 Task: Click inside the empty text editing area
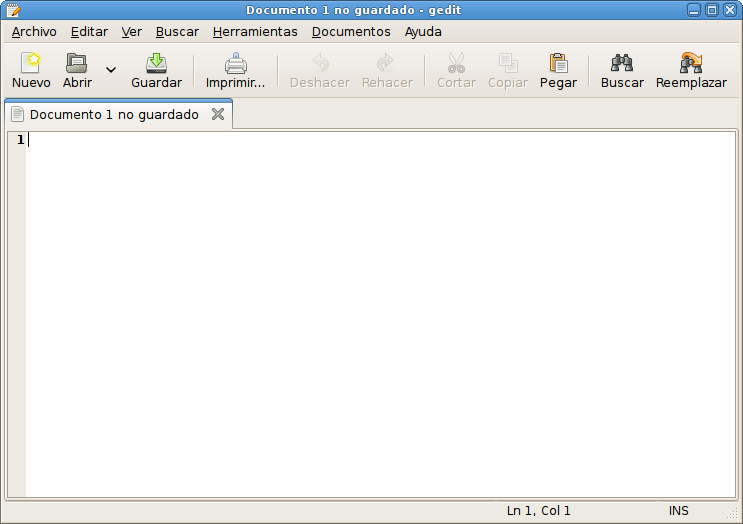point(381,315)
